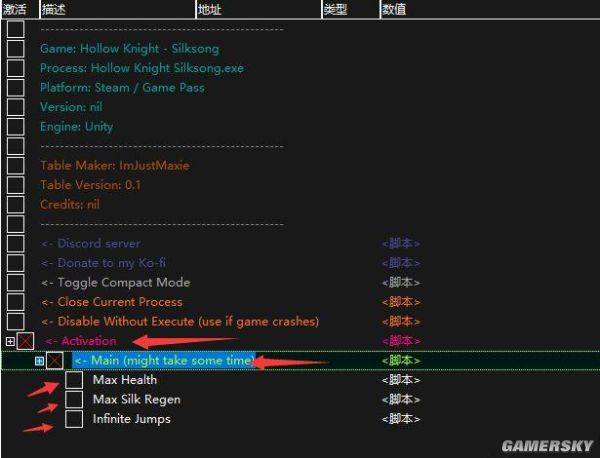Click the 描述 column header
The image size is (600, 458).
click(x=117, y=9)
